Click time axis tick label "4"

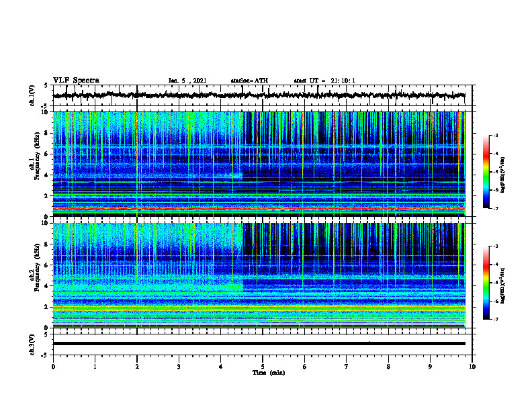[221, 367]
